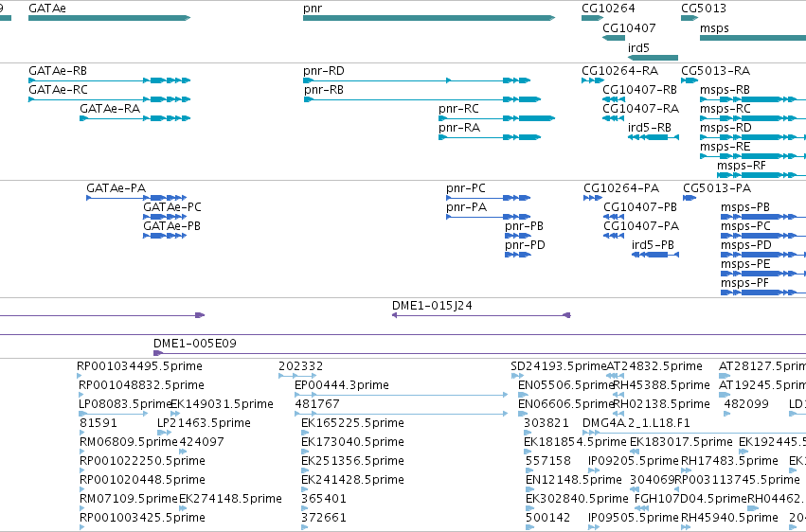806x532 pixels.
Task: Select protein GATAe-PA
Action: (x=116, y=188)
